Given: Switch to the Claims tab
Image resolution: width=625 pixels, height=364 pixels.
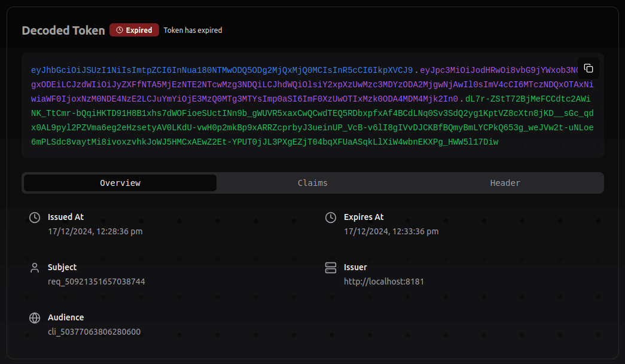Looking at the screenshot, I should pos(312,182).
